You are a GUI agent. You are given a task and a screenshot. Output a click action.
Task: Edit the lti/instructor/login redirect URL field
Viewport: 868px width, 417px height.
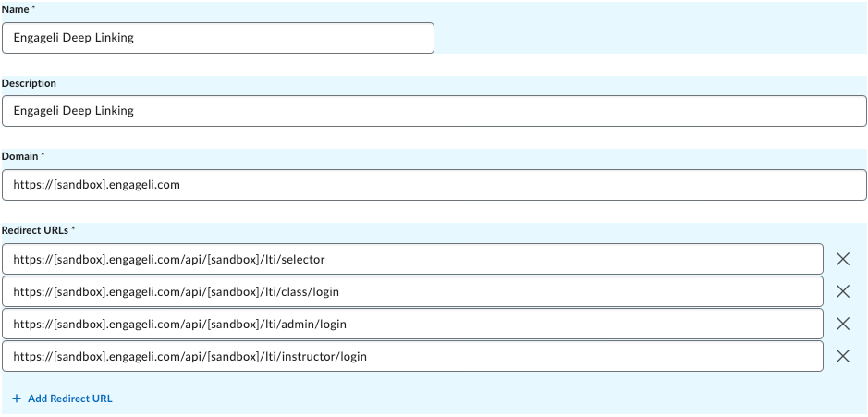coord(412,356)
